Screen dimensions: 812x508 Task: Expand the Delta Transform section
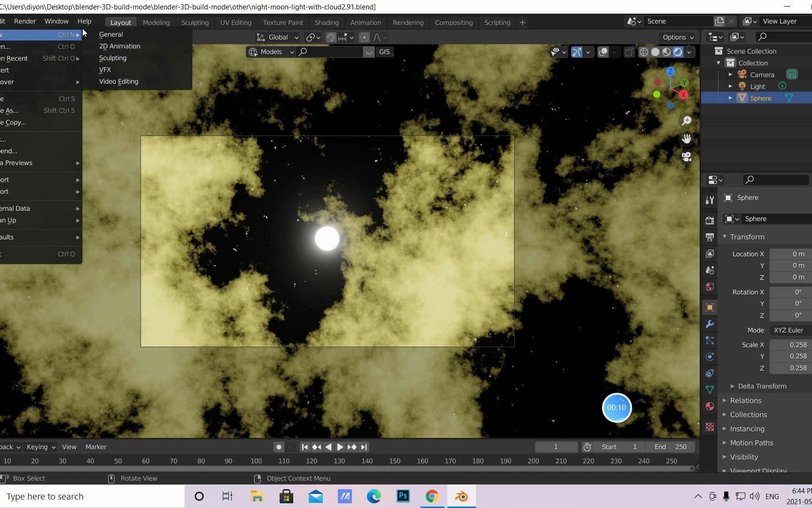(762, 386)
